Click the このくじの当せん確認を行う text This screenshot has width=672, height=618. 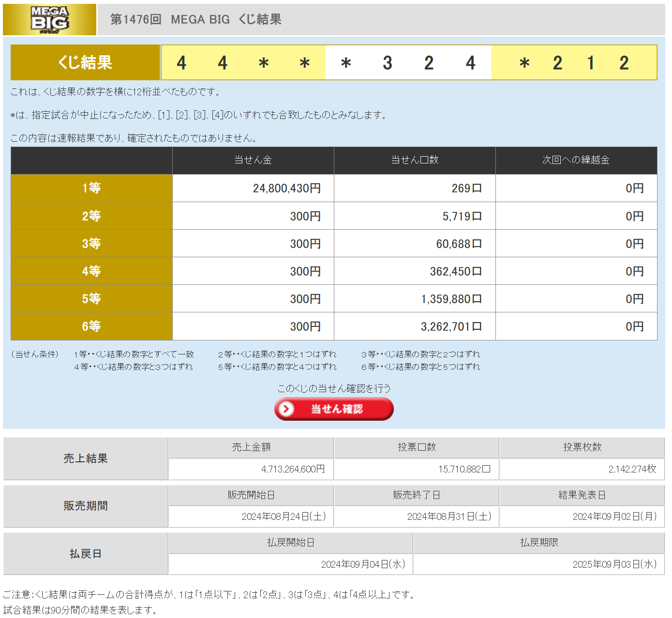(334, 388)
